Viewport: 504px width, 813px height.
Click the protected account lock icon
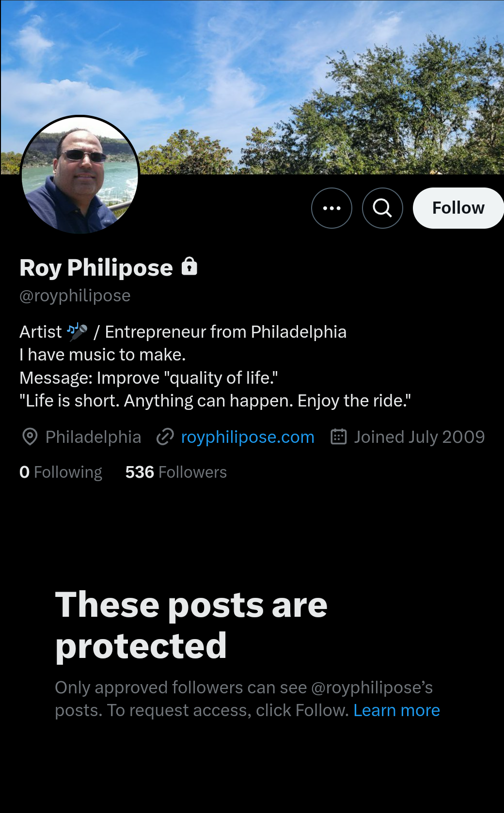pos(189,267)
